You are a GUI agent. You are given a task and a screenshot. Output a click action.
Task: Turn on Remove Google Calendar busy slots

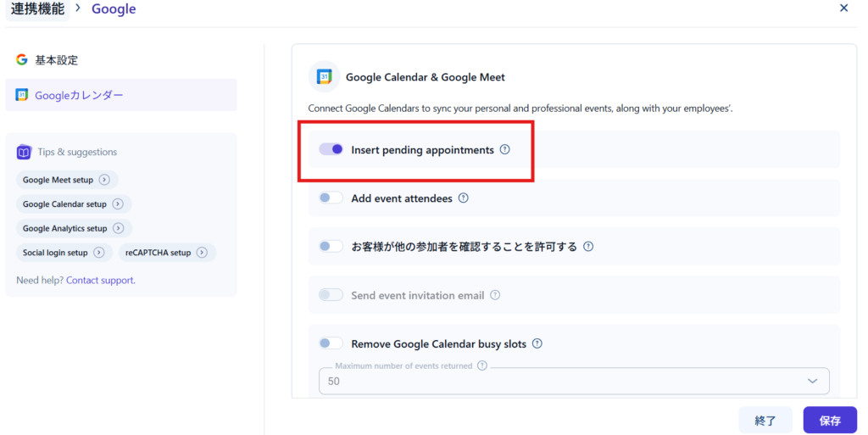coord(331,344)
